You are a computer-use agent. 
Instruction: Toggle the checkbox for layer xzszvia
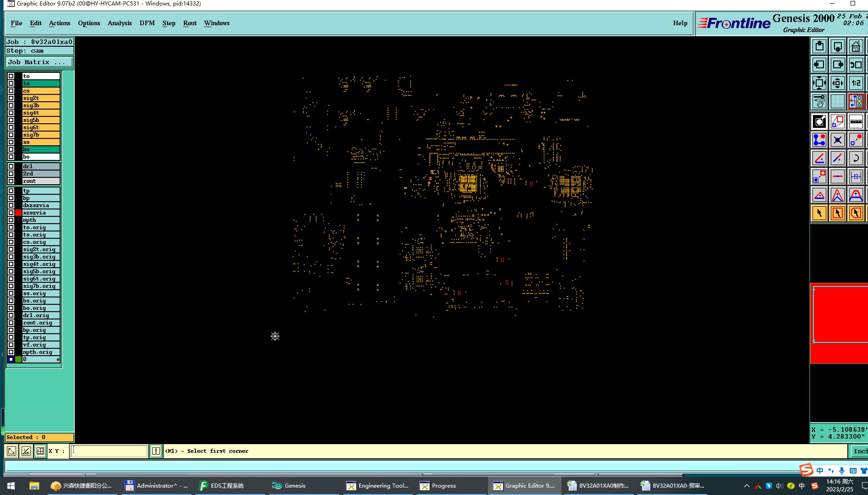coord(11,213)
